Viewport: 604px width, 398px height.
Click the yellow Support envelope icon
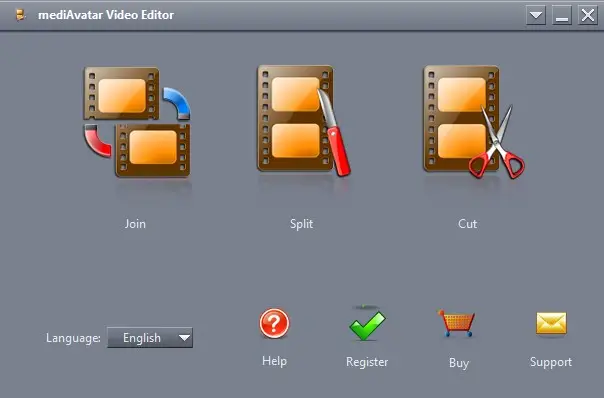[x=551, y=323]
